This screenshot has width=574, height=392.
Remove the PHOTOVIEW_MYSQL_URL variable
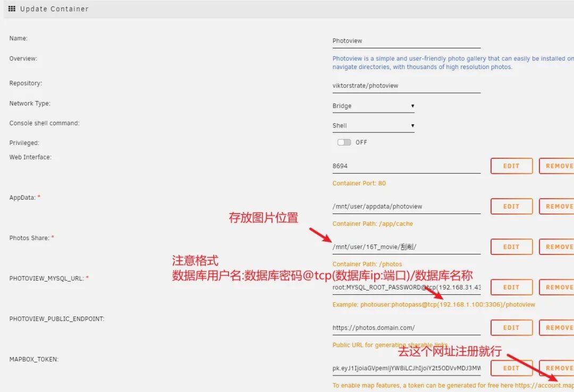pyautogui.click(x=558, y=287)
